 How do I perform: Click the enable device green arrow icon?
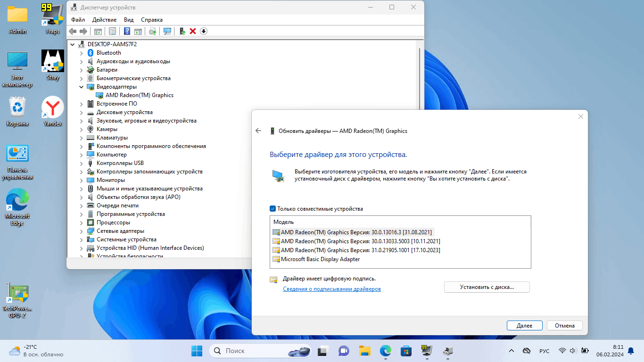point(182,31)
